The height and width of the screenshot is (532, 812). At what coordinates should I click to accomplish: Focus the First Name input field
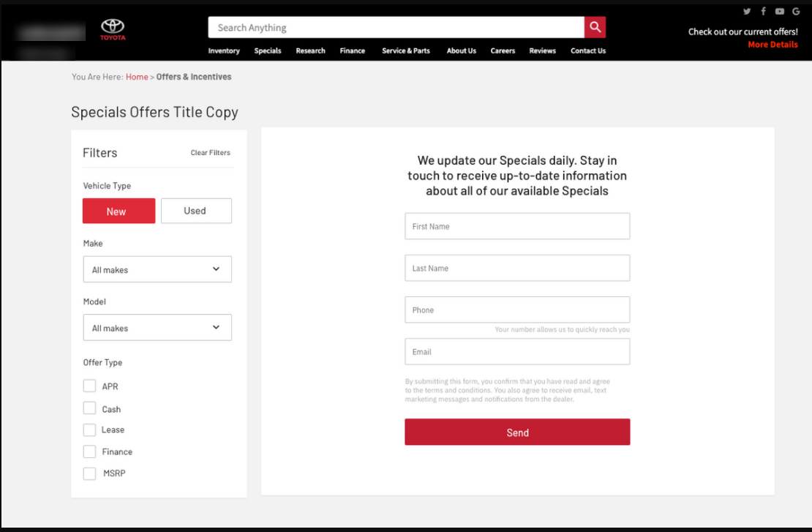(x=517, y=227)
